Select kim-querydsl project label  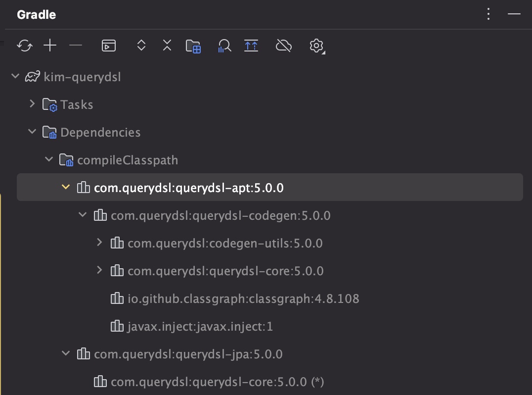pyautogui.click(x=82, y=77)
